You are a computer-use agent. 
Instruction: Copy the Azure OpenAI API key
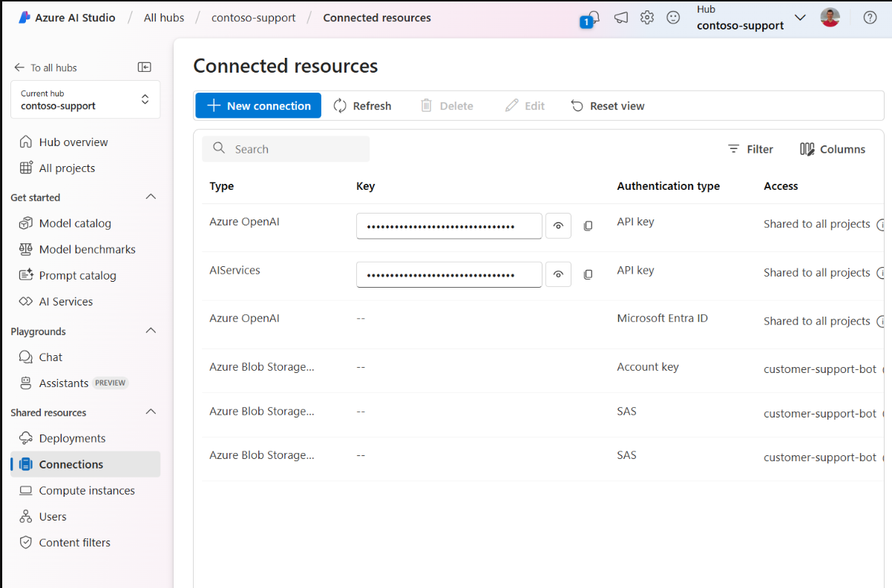click(x=588, y=226)
